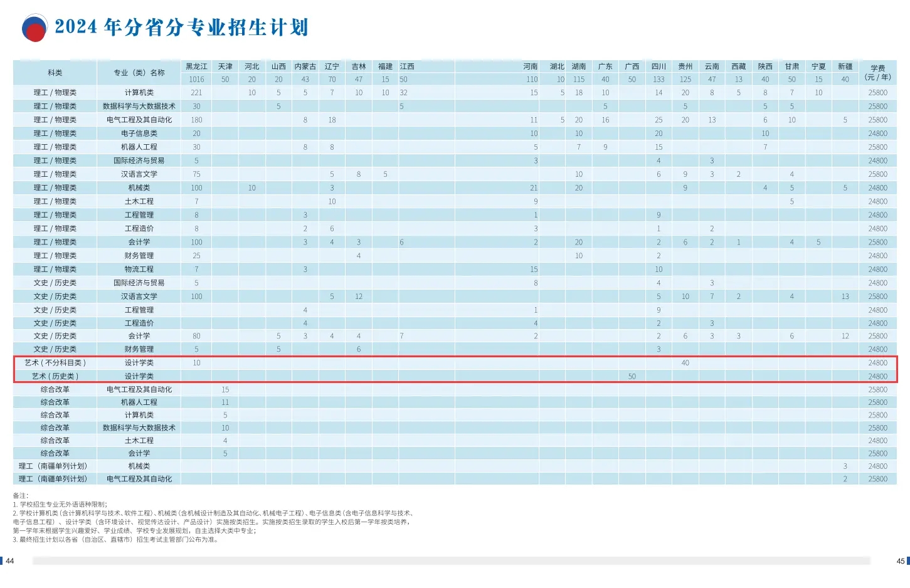Click the 物流工程 major cell

tap(139, 270)
